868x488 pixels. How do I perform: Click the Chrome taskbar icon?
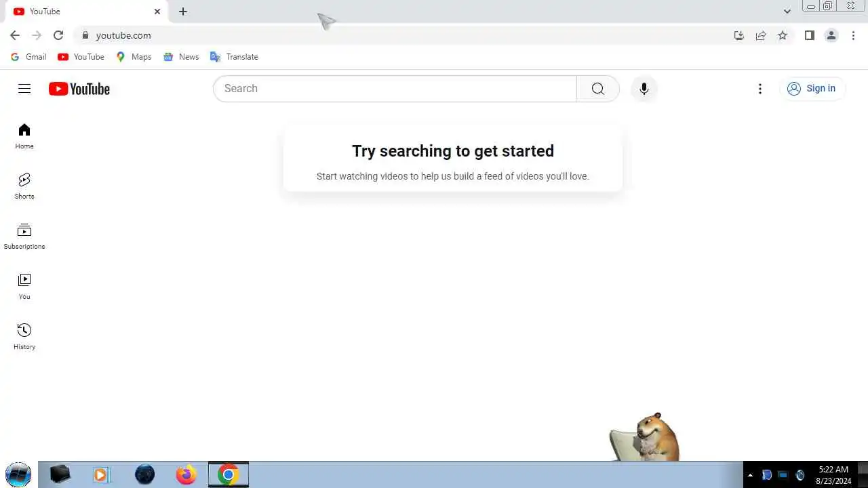click(228, 474)
